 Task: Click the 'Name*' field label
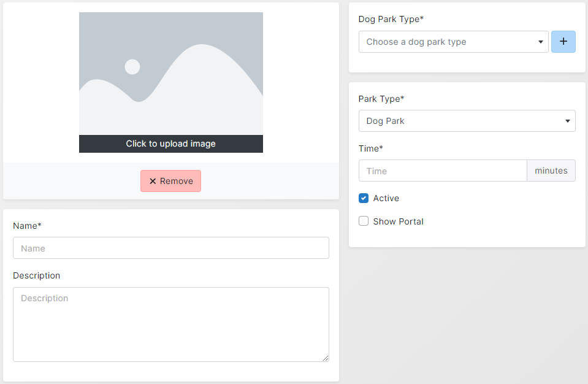27,226
